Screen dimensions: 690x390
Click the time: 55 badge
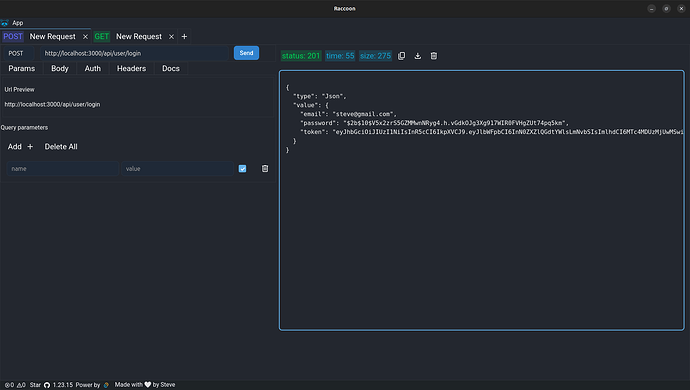pos(340,56)
